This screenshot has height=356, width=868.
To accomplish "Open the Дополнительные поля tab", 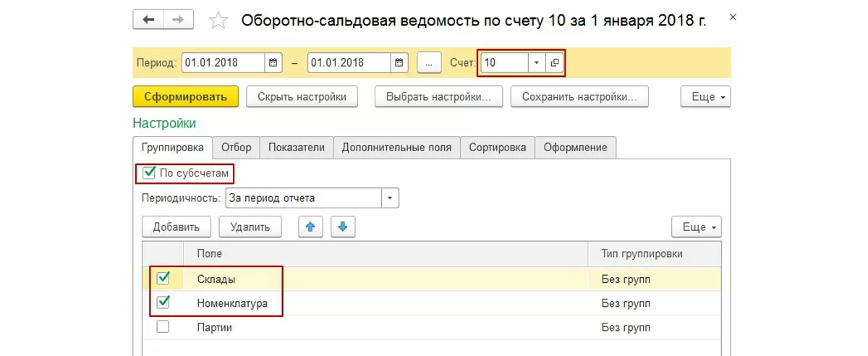I will point(396,148).
